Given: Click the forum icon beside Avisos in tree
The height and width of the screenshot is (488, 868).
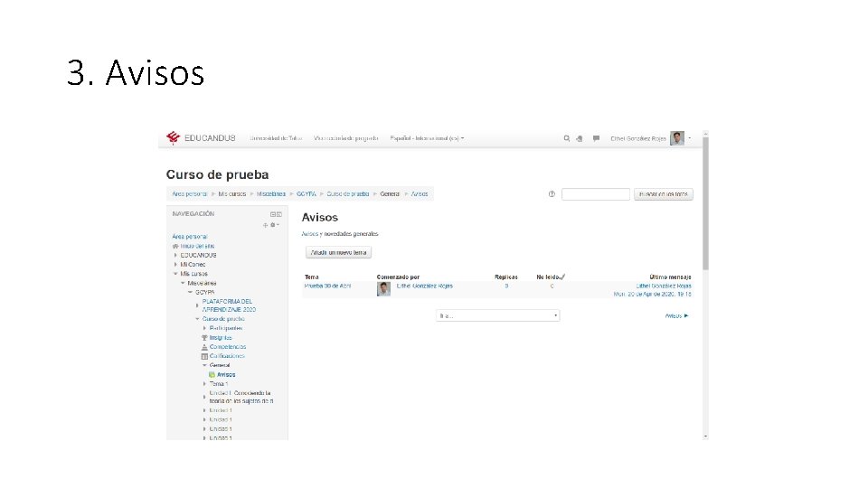Looking at the screenshot, I should [x=212, y=374].
